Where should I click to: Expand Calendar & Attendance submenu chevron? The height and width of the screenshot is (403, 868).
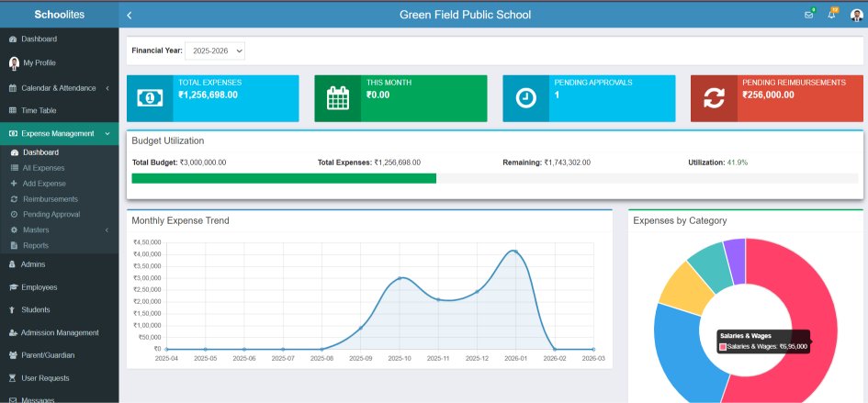click(x=107, y=88)
